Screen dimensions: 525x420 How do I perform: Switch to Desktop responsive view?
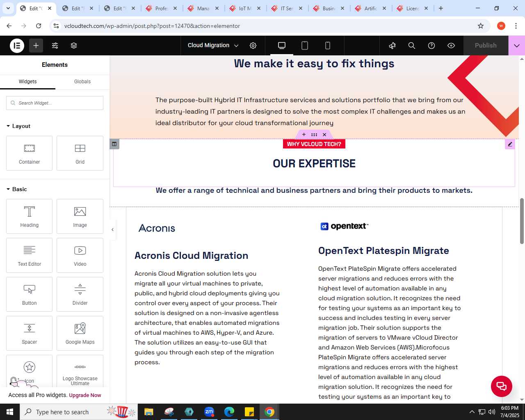point(282,46)
